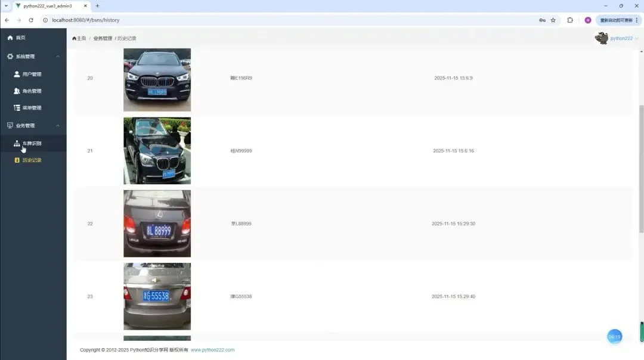
Task: Click the site info icon in address bar
Action: (x=45, y=20)
